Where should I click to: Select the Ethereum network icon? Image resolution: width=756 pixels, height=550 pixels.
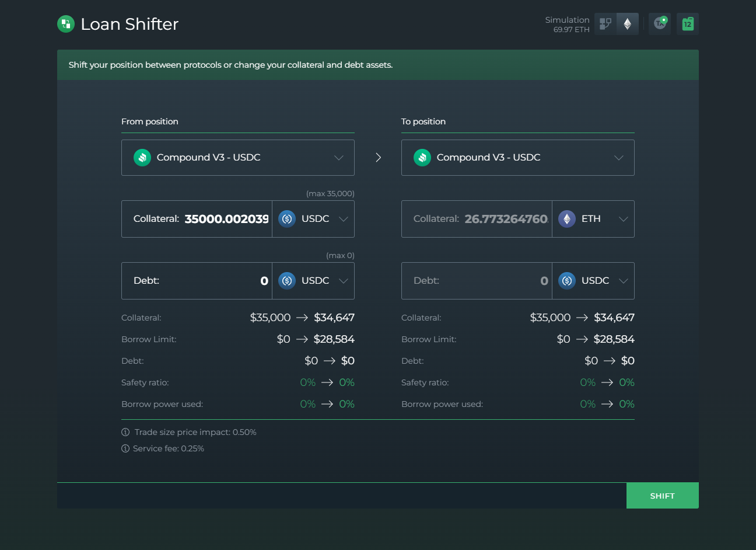(628, 24)
